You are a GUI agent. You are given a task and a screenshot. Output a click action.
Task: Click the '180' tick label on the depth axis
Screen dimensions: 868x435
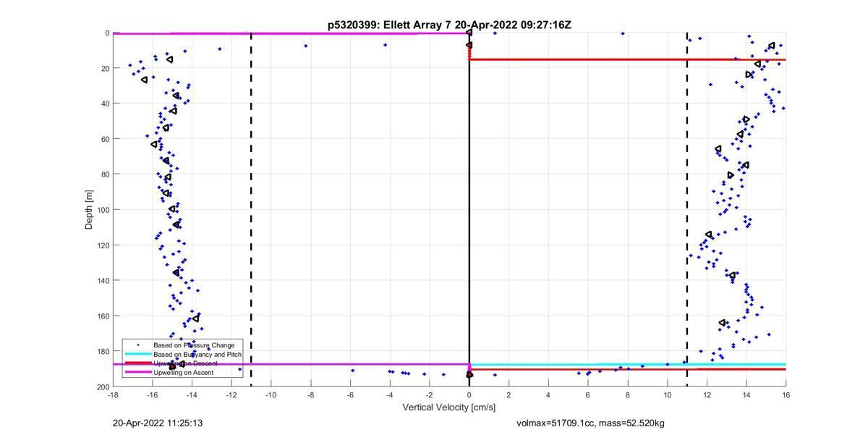[103, 352]
